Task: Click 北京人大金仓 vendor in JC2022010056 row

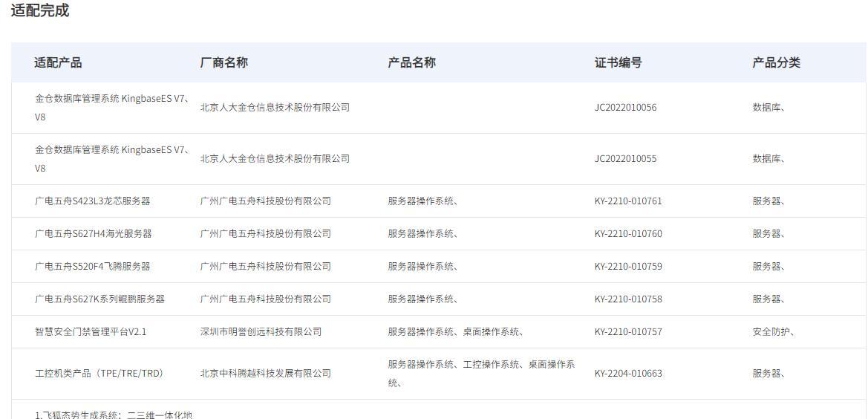Action: (275, 108)
